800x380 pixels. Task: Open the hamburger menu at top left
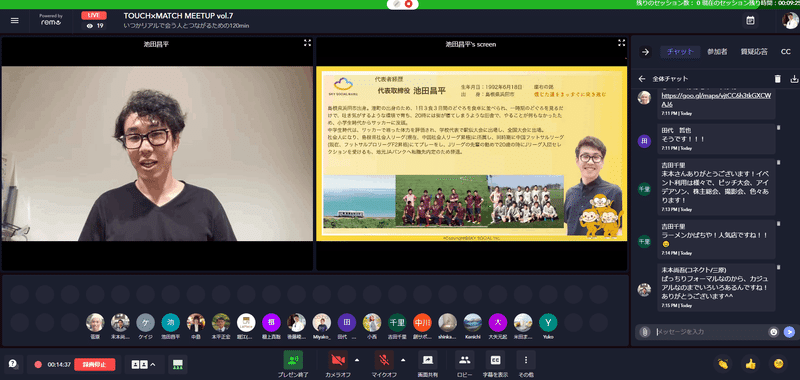(14, 20)
